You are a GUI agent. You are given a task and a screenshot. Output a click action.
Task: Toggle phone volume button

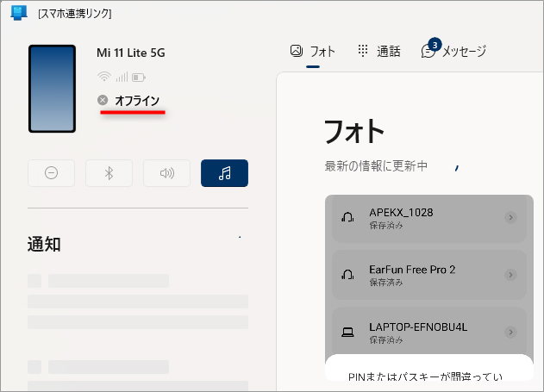point(167,173)
